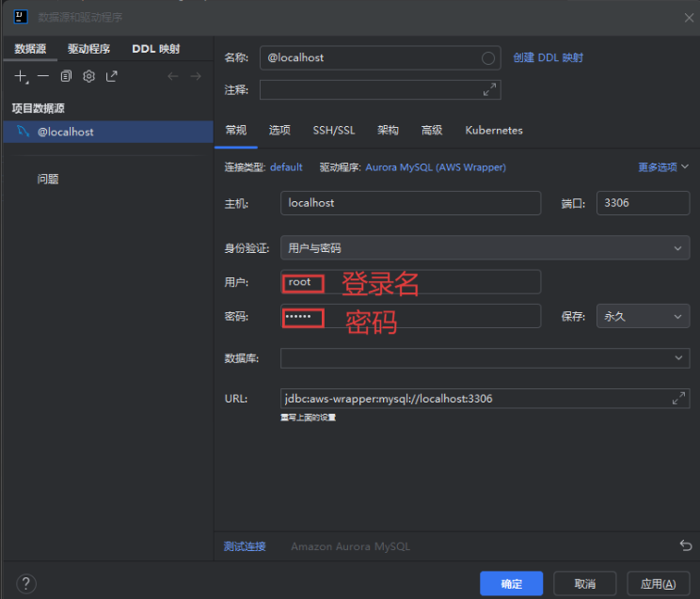Click the 应用(A) button
The width and height of the screenshot is (700, 599).
pyautogui.click(x=658, y=583)
